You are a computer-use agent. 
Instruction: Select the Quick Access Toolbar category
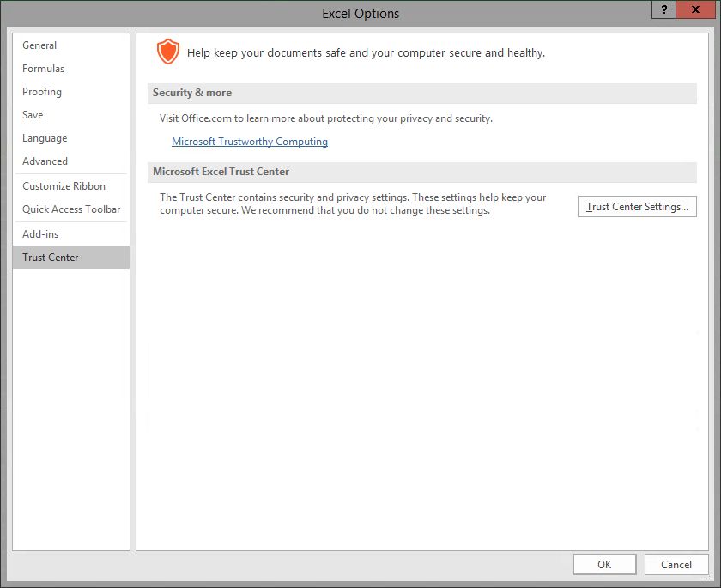tap(71, 209)
